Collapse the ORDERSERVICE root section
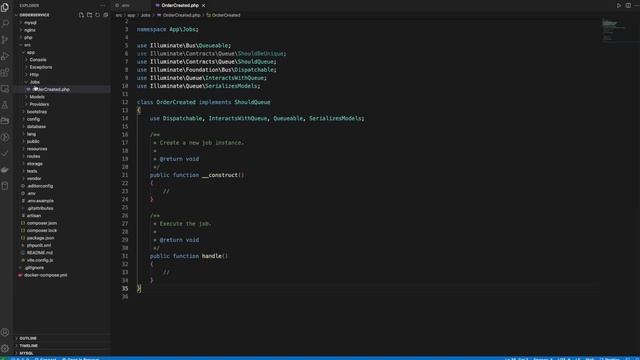The image size is (640, 360). (x=34, y=15)
